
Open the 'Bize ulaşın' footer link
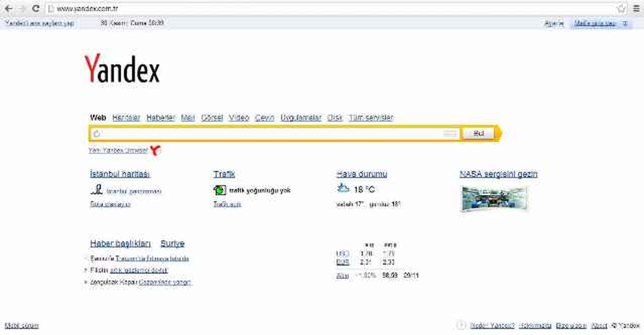571,325
